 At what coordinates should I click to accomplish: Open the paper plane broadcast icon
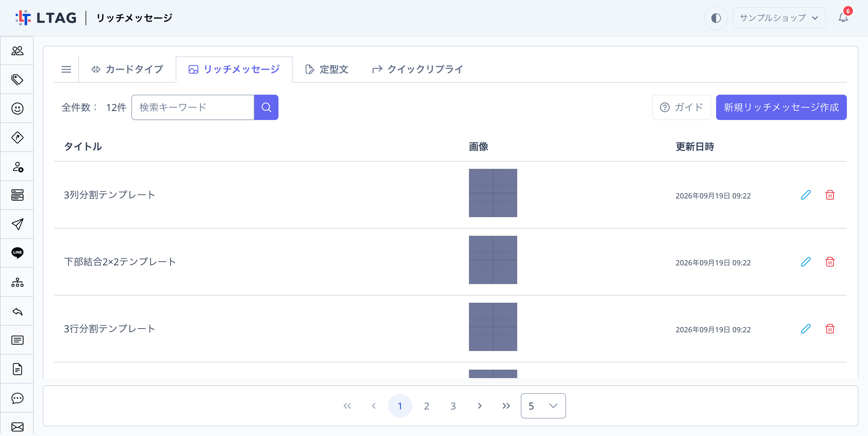pyautogui.click(x=17, y=224)
